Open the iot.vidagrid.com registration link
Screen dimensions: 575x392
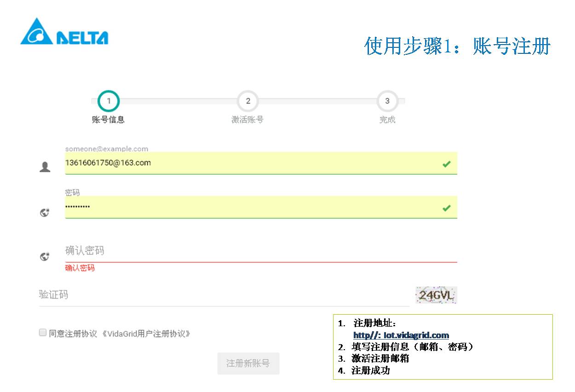pyautogui.click(x=401, y=335)
